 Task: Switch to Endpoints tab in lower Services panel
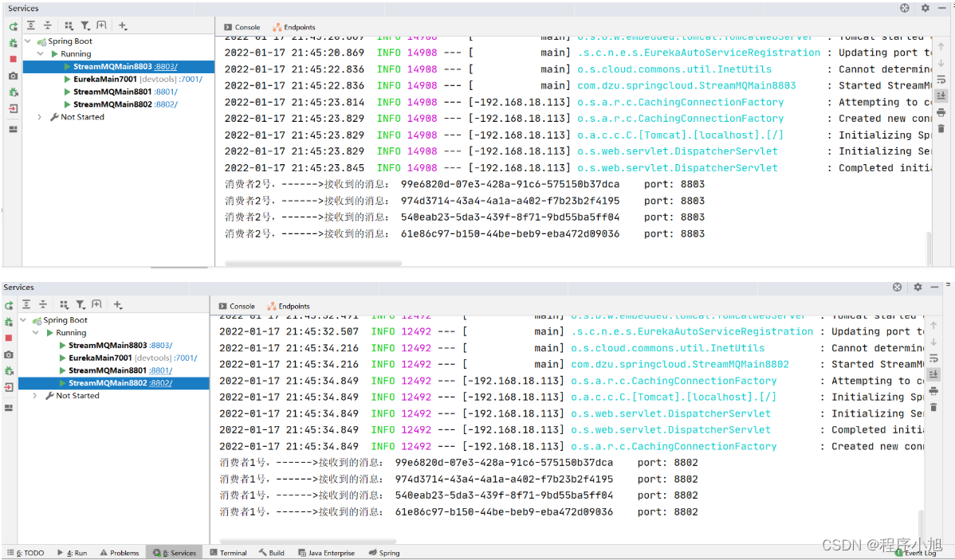[289, 306]
